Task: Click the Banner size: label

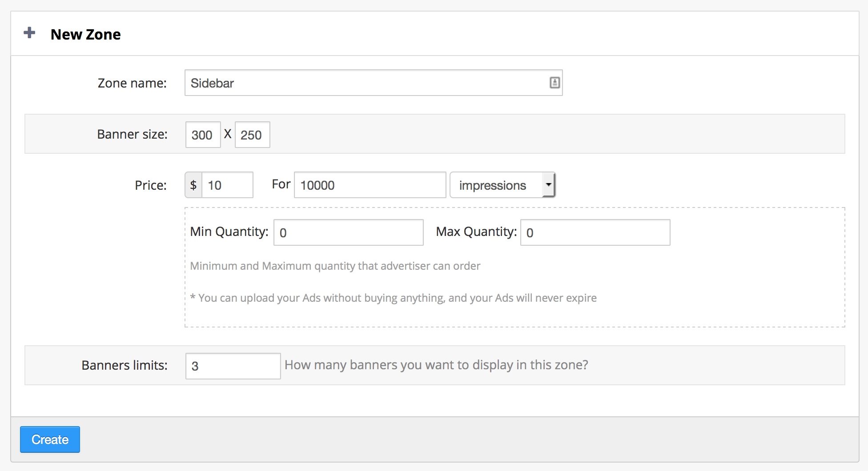Action: pyautogui.click(x=133, y=134)
